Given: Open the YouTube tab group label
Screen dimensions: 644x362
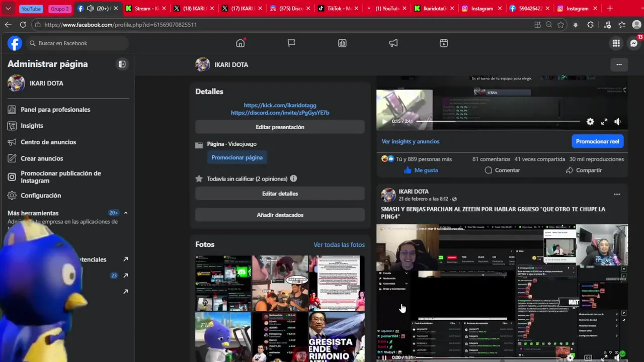Looking at the screenshot, I should coord(31,9).
